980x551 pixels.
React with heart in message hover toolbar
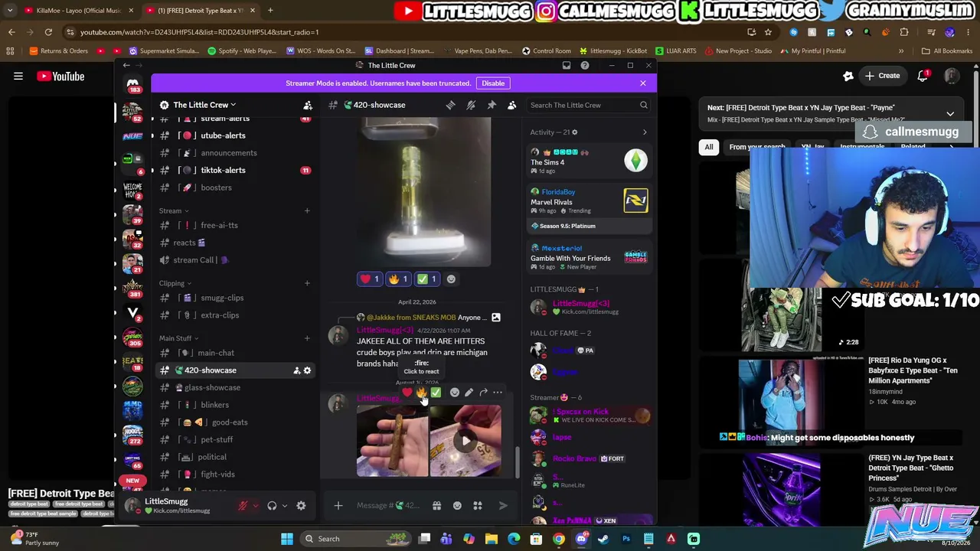point(407,393)
